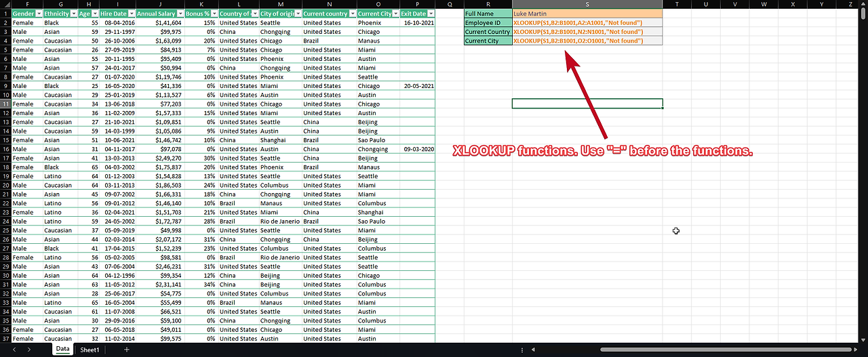Screen dimensions: 868x357
Task: Select the Phoenix current city cell in row 2
Action: click(378, 22)
